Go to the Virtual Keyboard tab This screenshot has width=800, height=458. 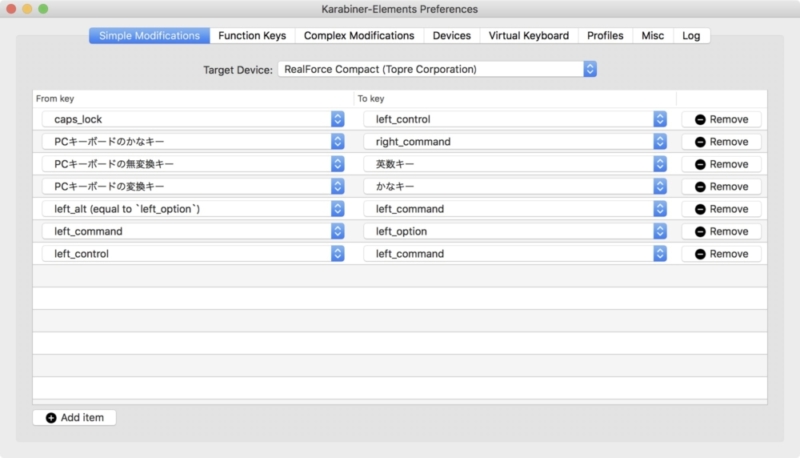[x=529, y=36]
